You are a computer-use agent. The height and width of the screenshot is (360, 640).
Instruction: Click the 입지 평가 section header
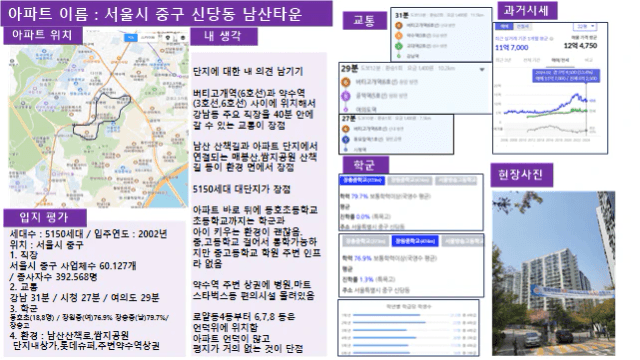(44, 218)
